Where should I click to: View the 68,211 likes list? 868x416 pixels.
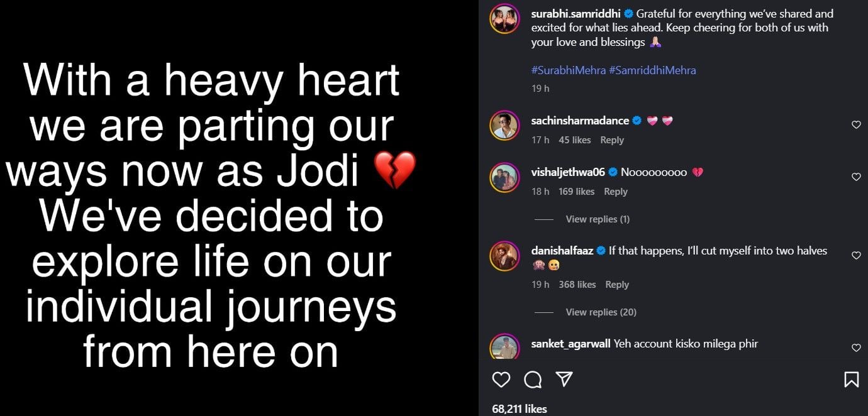520,409
